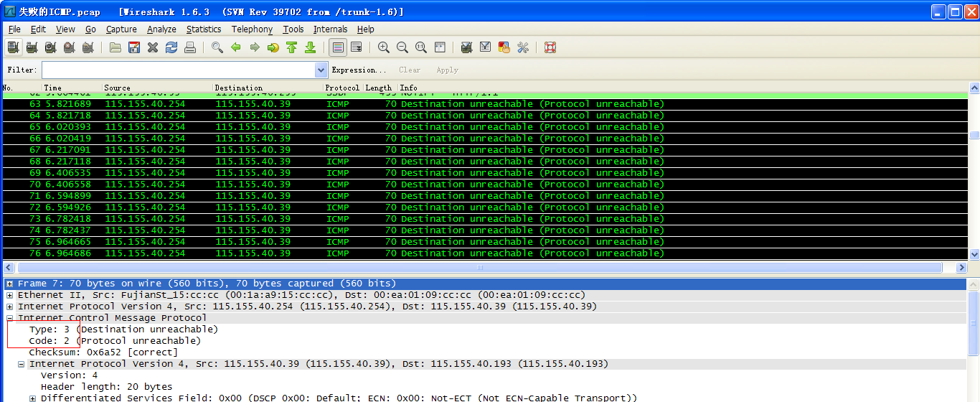
Task: Open the Telephony menu
Action: 252,29
